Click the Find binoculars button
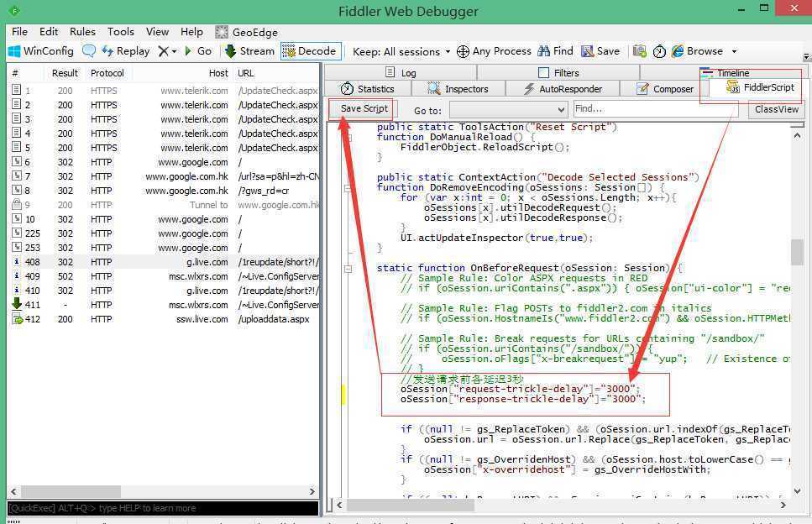 [555, 51]
